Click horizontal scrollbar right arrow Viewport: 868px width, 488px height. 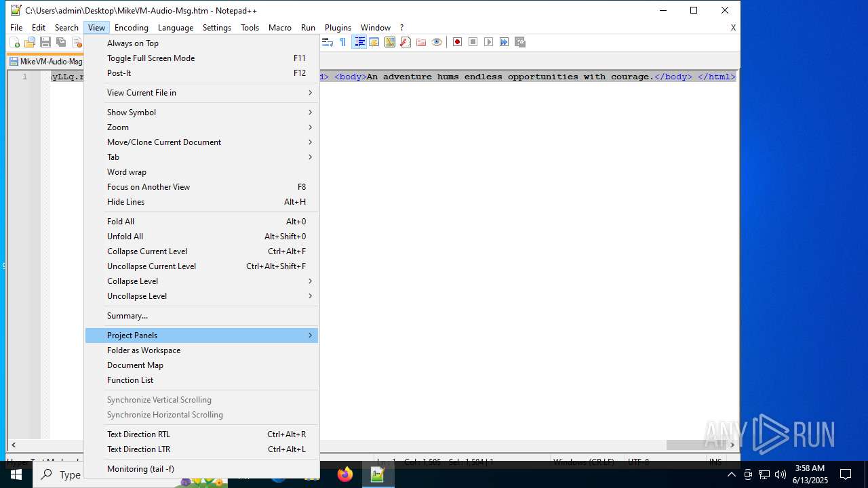732,445
